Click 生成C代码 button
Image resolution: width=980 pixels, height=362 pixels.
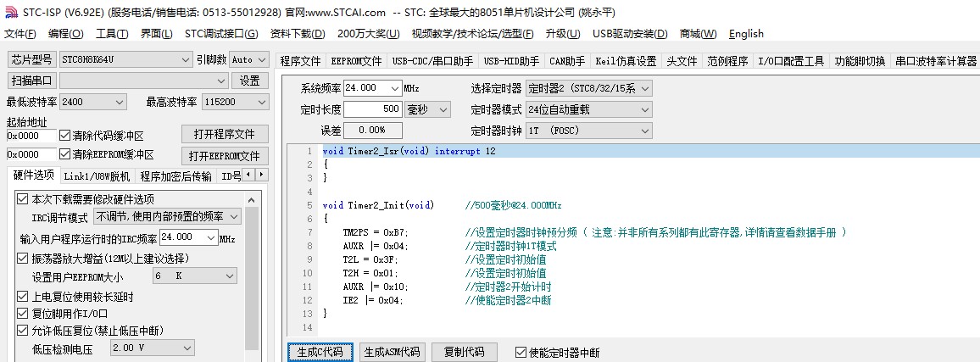pyautogui.click(x=320, y=352)
